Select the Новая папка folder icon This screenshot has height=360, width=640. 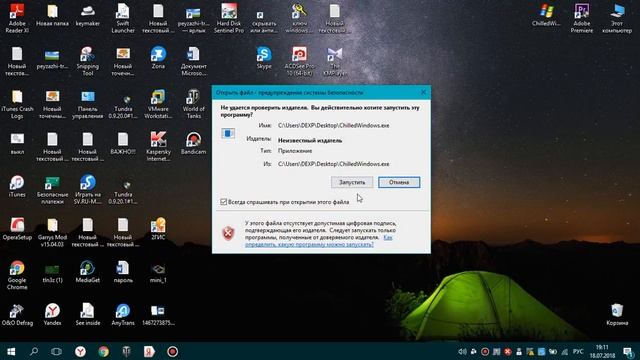click(x=52, y=15)
